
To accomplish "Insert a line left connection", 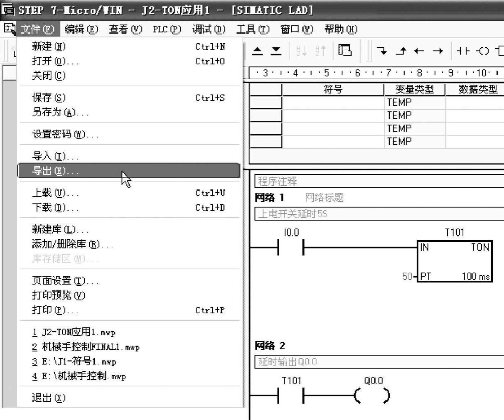I will 419,51.
